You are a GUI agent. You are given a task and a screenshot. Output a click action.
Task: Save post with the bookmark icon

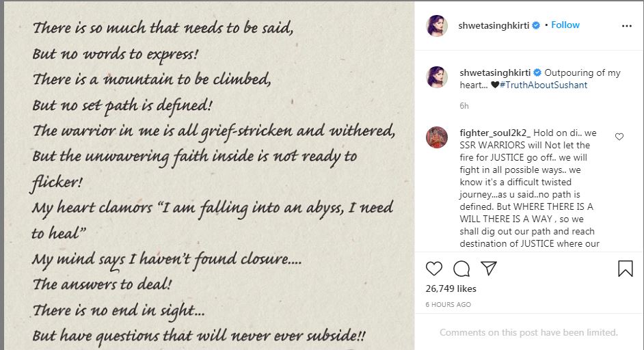(625, 269)
